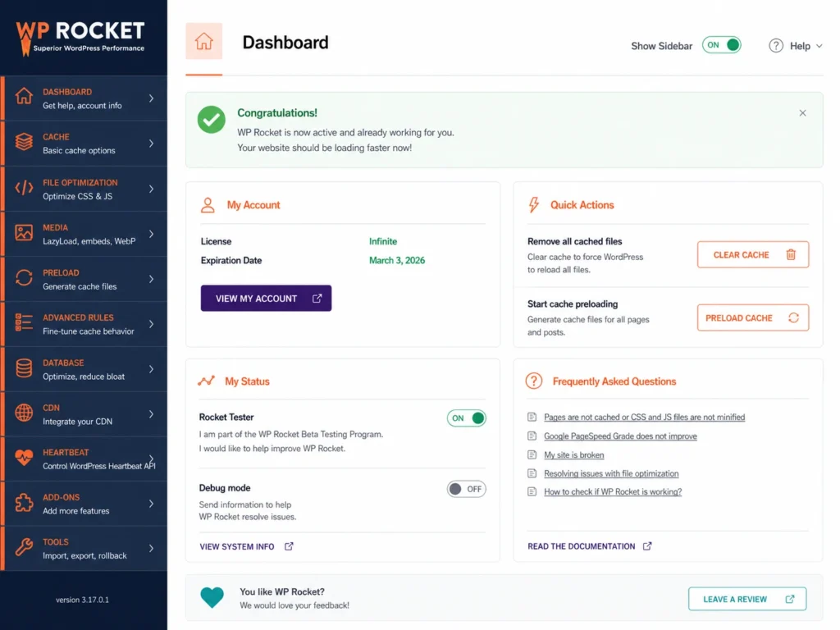Screen dimensions: 840x630
Task: Open the Add-ons menu item
Action: coord(84,504)
